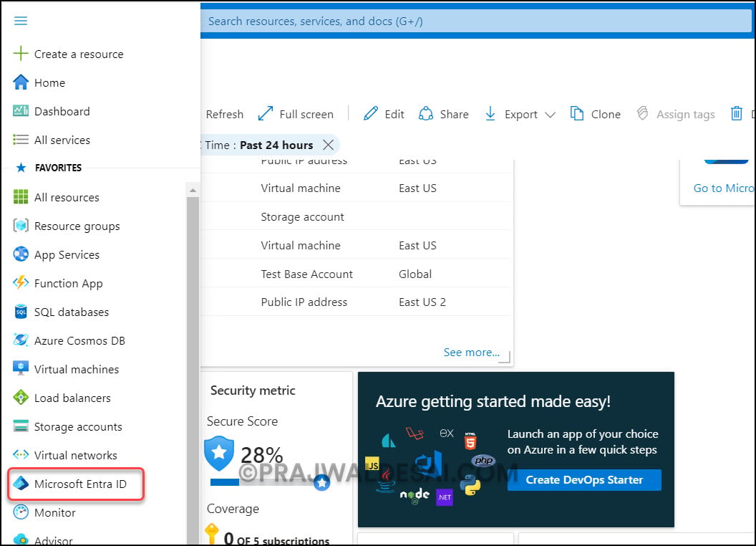This screenshot has height=546, width=756.
Task: Click the Share icon in toolbar
Action: [426, 114]
